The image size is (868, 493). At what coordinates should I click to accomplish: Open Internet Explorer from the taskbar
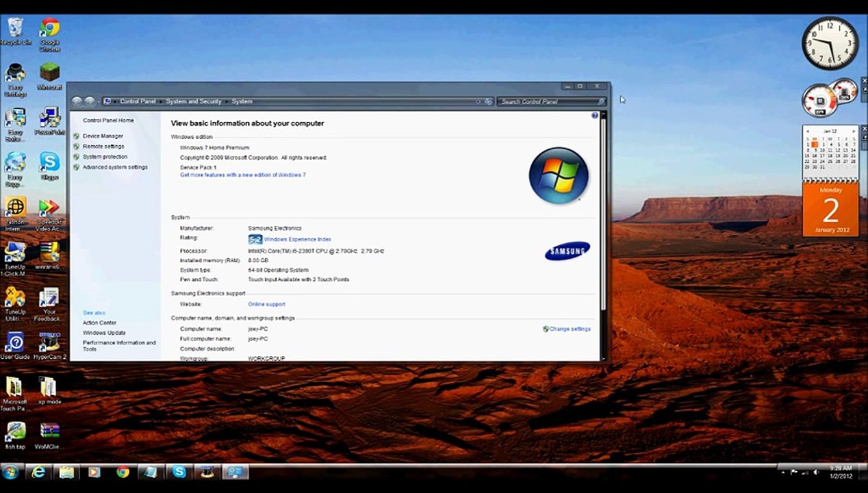tap(38, 472)
